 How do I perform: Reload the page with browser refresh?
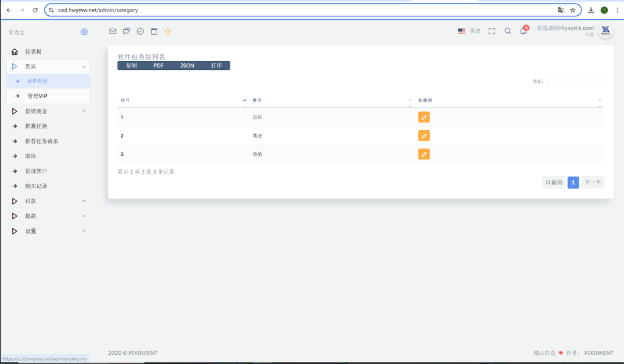coord(35,10)
